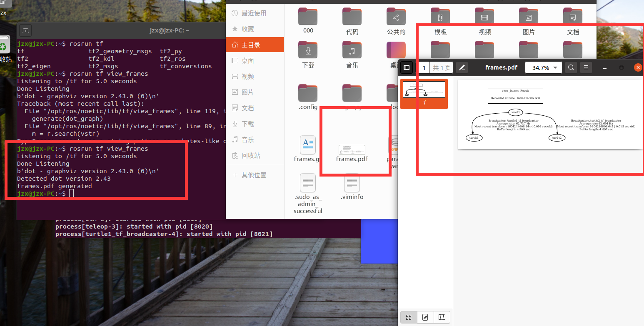
Task: Open 回收站 trash in the Files sidebar
Action: point(255,156)
